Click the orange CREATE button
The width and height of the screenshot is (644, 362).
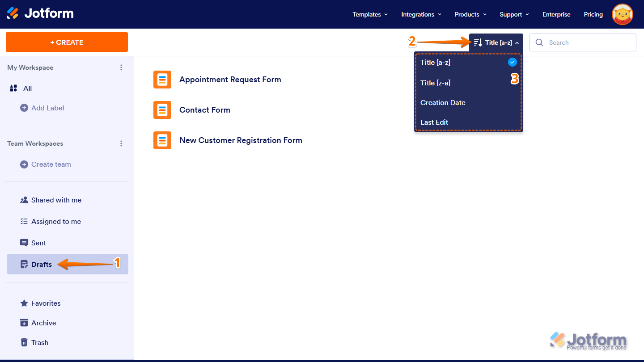coord(66,42)
